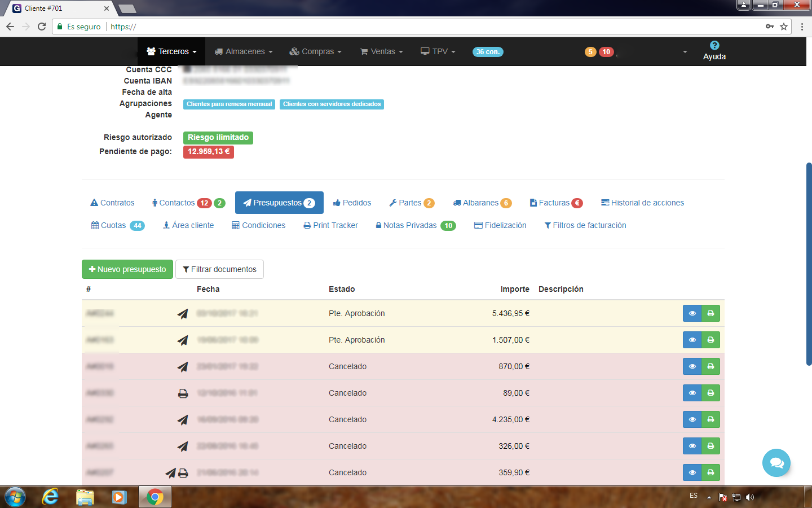Open the Albaranes tab
812x508 pixels.
(481, 203)
